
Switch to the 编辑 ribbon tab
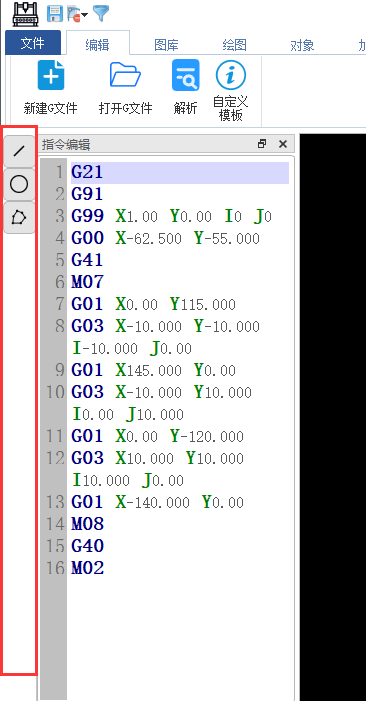pyautogui.click(x=98, y=45)
